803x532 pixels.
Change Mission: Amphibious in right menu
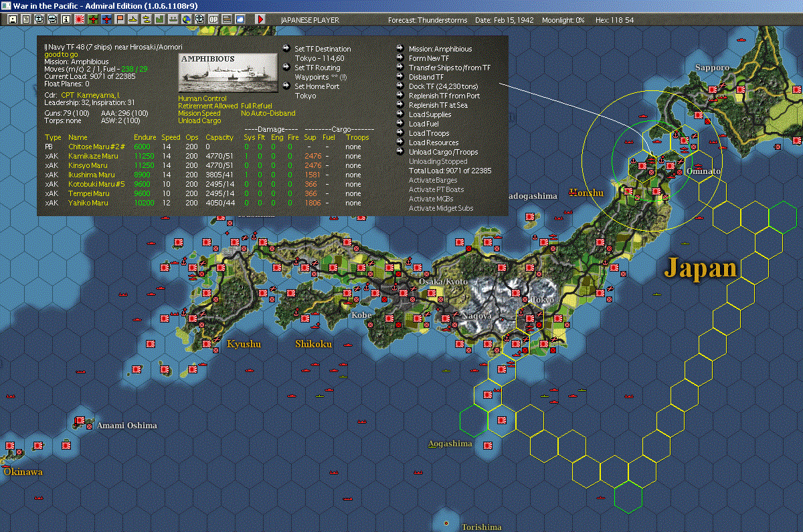tap(440, 49)
